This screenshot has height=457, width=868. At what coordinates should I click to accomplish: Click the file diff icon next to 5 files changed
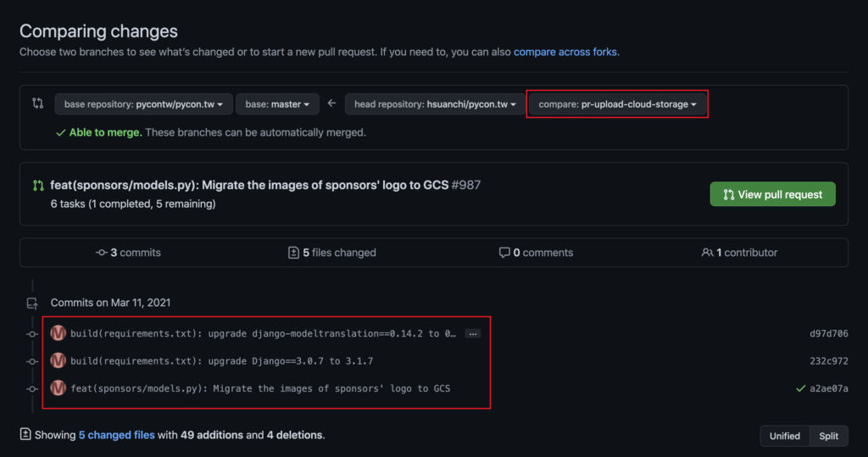point(293,253)
